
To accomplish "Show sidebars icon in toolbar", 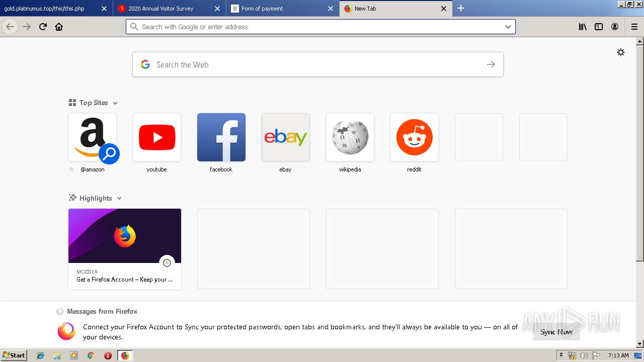I will [599, 27].
